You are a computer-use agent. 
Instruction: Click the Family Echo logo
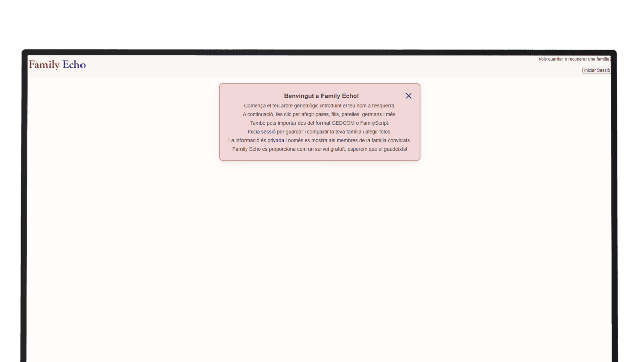click(57, 65)
